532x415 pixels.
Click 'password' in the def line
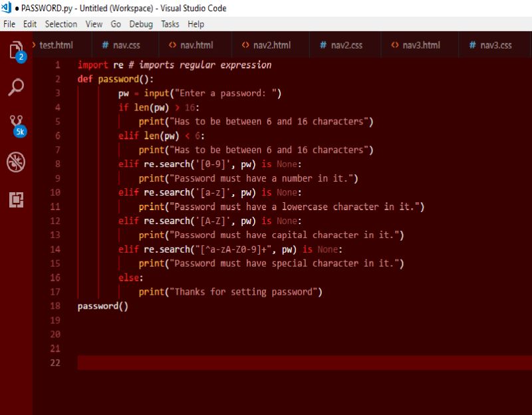118,79
